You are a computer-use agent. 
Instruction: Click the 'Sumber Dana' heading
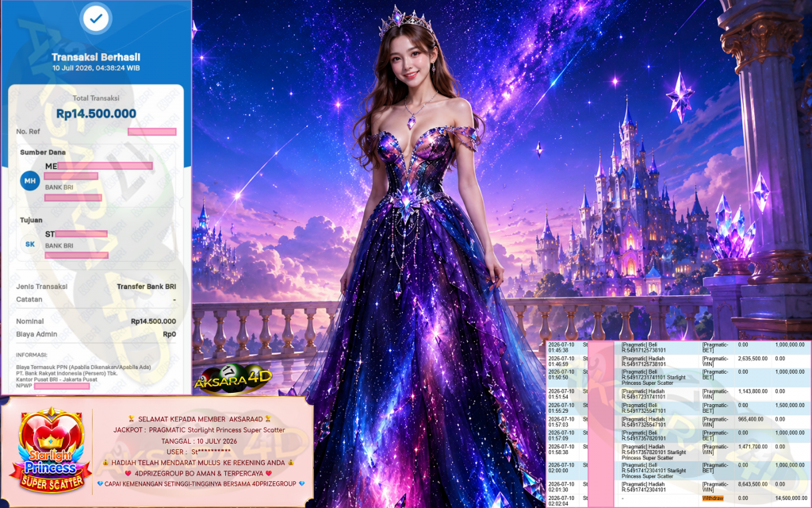tap(43, 152)
